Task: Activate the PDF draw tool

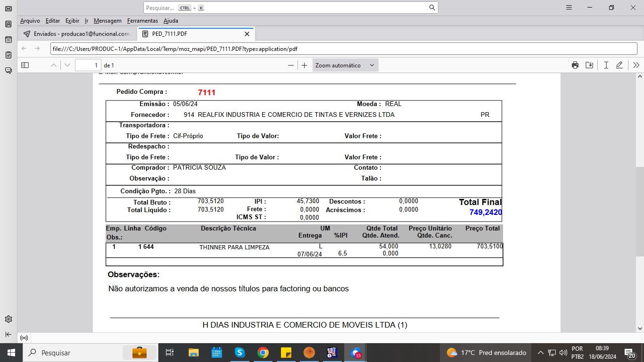Action: (619, 66)
